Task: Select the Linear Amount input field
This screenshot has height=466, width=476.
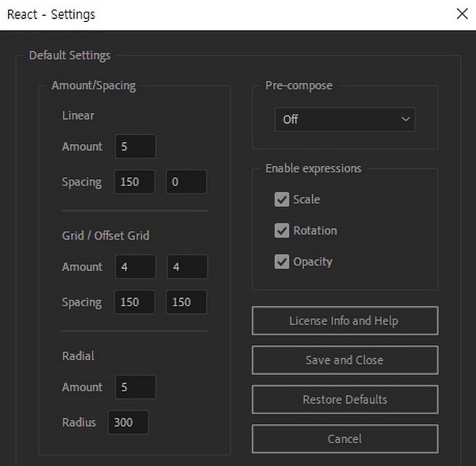Action: [135, 147]
